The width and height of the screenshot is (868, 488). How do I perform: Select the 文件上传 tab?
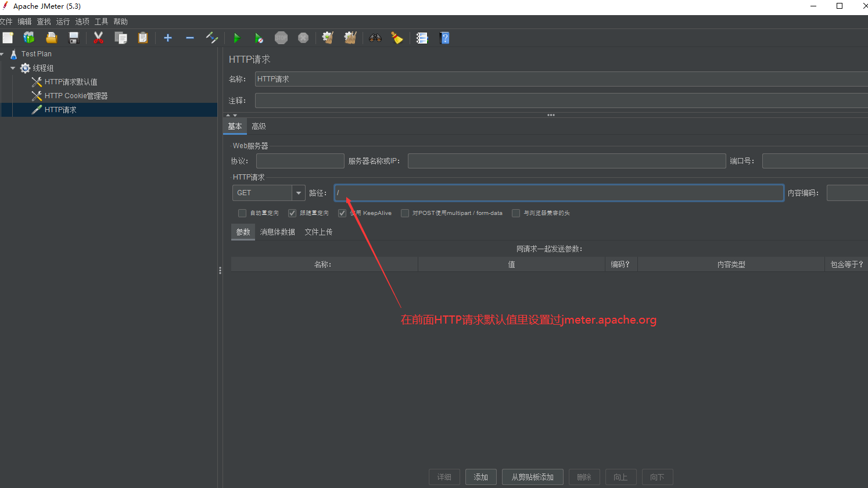(318, 232)
